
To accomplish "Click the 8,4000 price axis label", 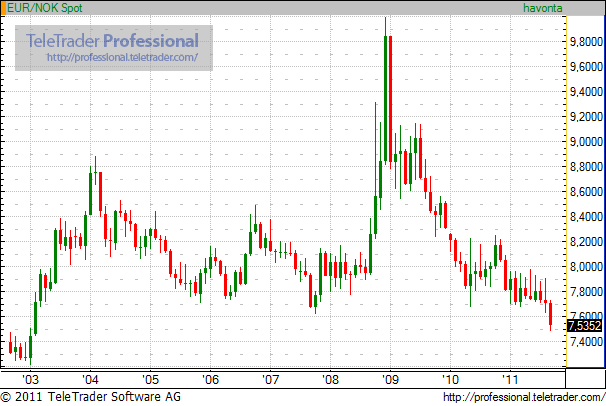I will pos(584,217).
